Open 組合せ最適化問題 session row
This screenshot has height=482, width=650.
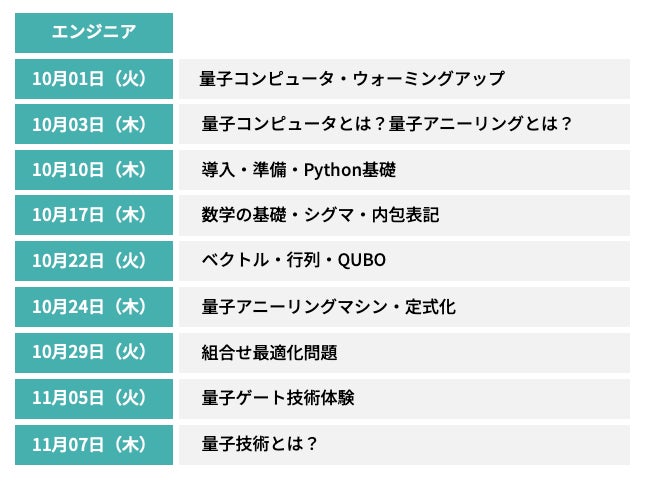point(405,352)
